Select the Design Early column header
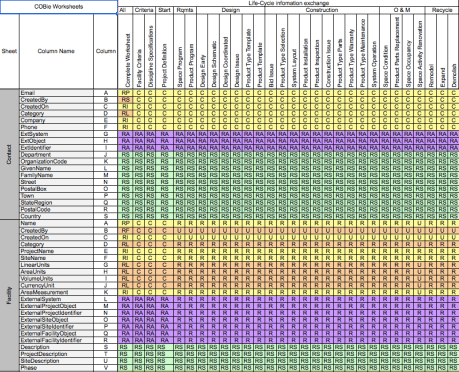Viewport: 459px width, 372px height. tap(202, 51)
